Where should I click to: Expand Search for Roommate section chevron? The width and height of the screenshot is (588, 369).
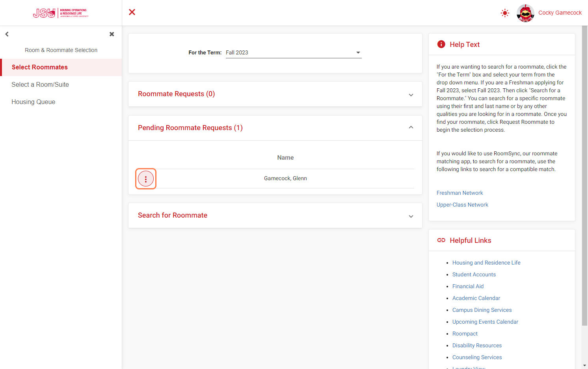[x=411, y=216]
